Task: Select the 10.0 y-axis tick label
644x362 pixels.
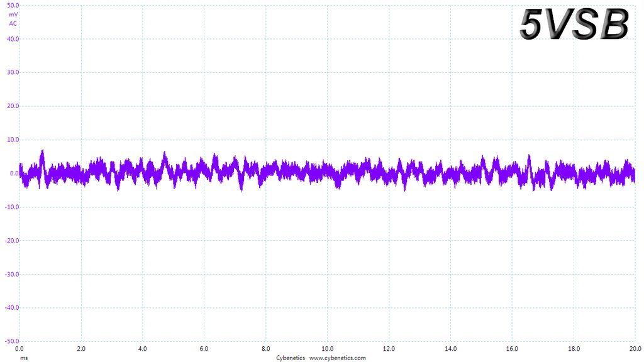Action: pyautogui.click(x=13, y=140)
